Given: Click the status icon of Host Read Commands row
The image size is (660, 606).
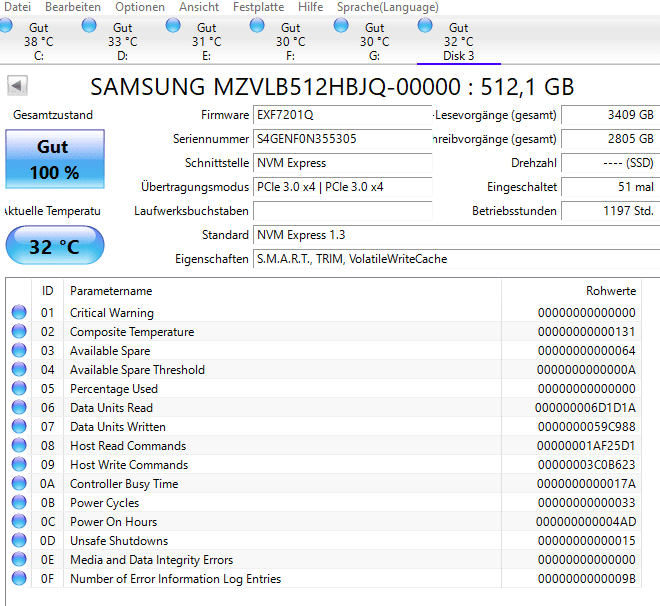Looking at the screenshot, I should coord(19,445).
